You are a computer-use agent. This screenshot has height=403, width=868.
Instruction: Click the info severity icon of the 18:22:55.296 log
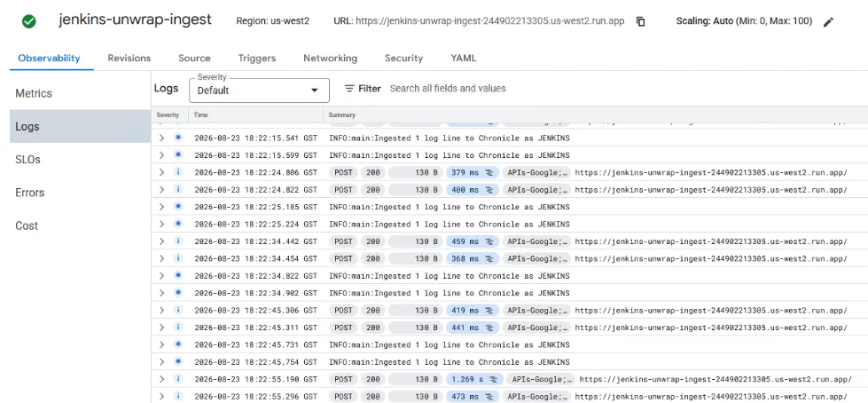177,397
